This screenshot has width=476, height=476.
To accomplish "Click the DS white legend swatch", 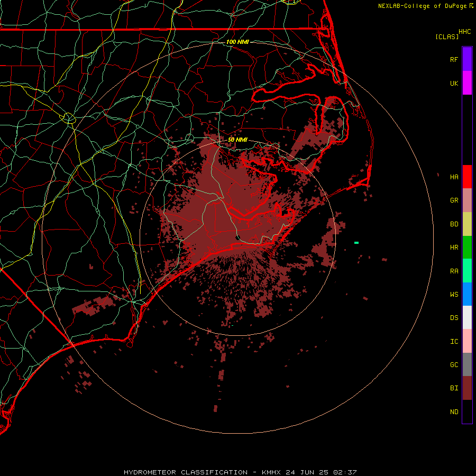I will click(x=467, y=317).
